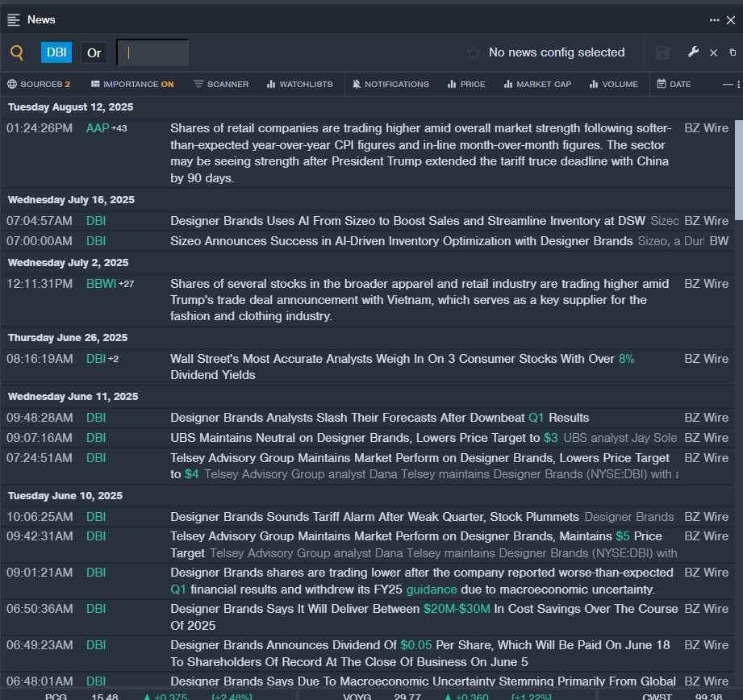
Task: Open Designer Brands Sounds Tariff Alarm headline
Action: 375,517
